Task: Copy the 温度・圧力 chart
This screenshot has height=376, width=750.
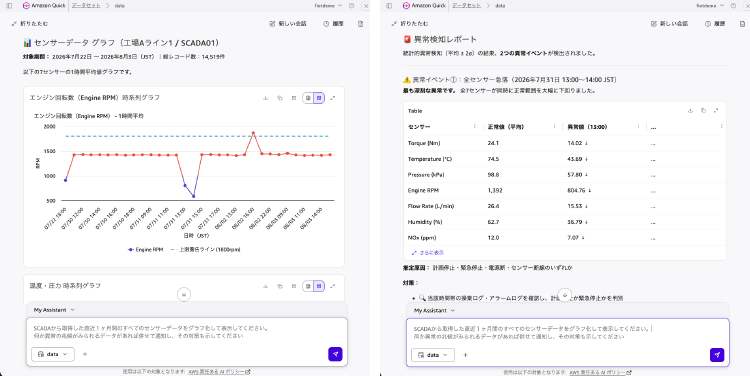Action: 280,286
